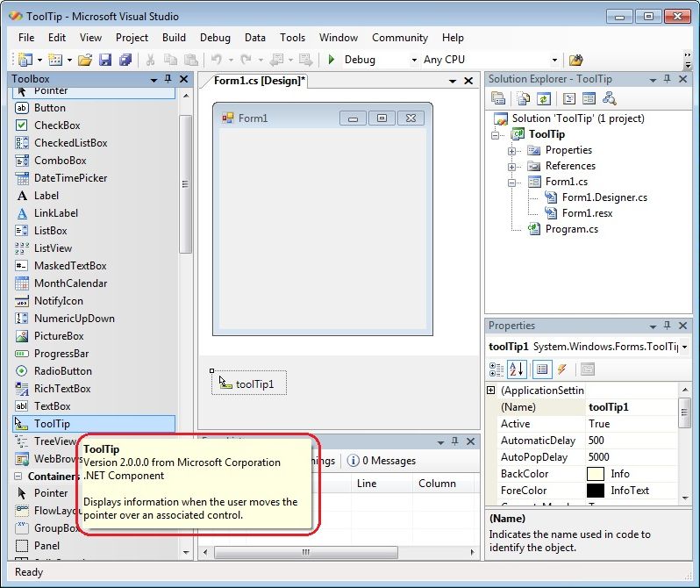Click View Class Diagram icon in Solution Explorer

tap(610, 98)
